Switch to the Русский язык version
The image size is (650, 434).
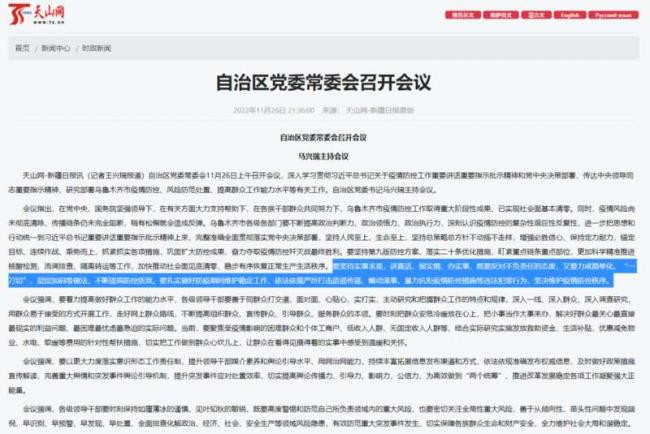(614, 15)
